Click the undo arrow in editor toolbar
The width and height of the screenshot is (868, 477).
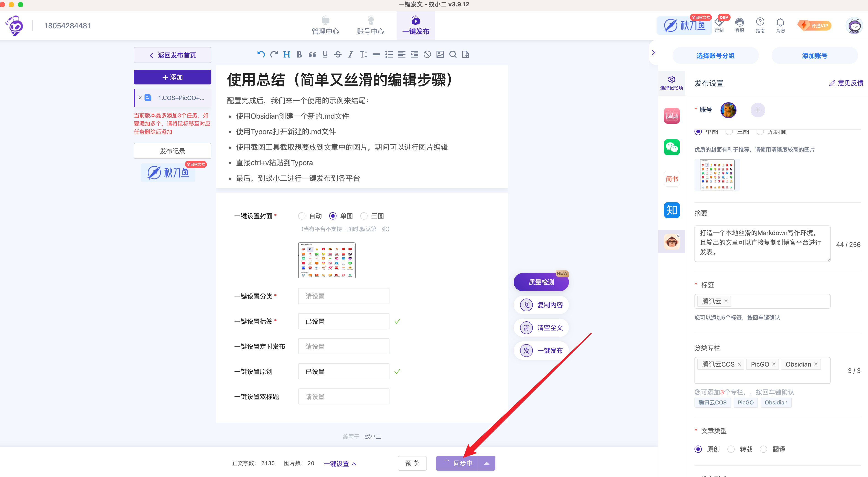coord(260,54)
